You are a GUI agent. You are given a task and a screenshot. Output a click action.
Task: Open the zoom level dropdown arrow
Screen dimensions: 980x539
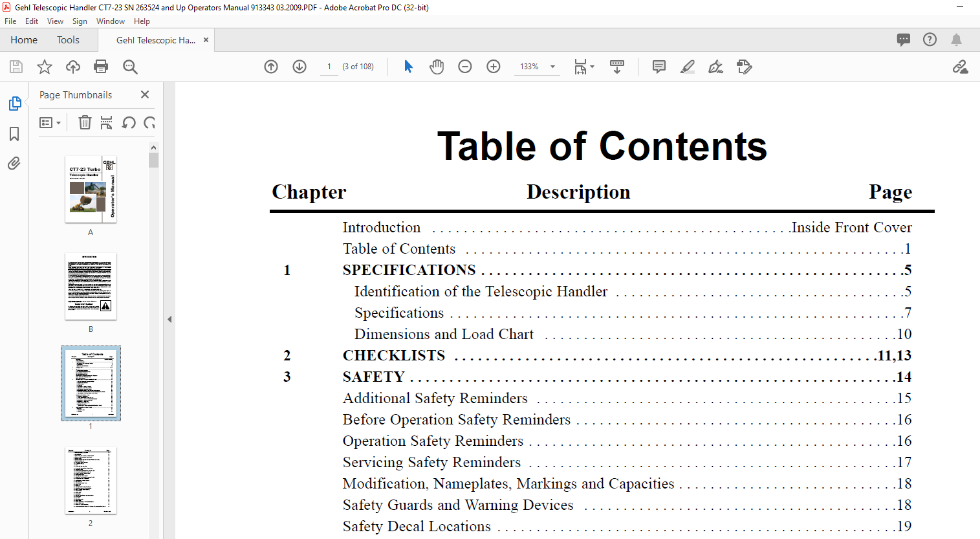552,67
